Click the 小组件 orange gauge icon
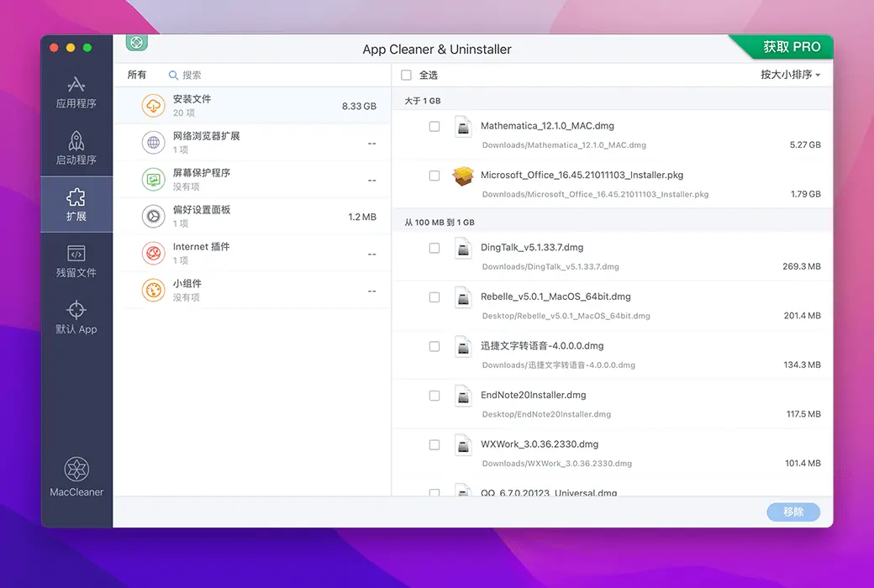This screenshot has height=588, width=874. tap(153, 291)
